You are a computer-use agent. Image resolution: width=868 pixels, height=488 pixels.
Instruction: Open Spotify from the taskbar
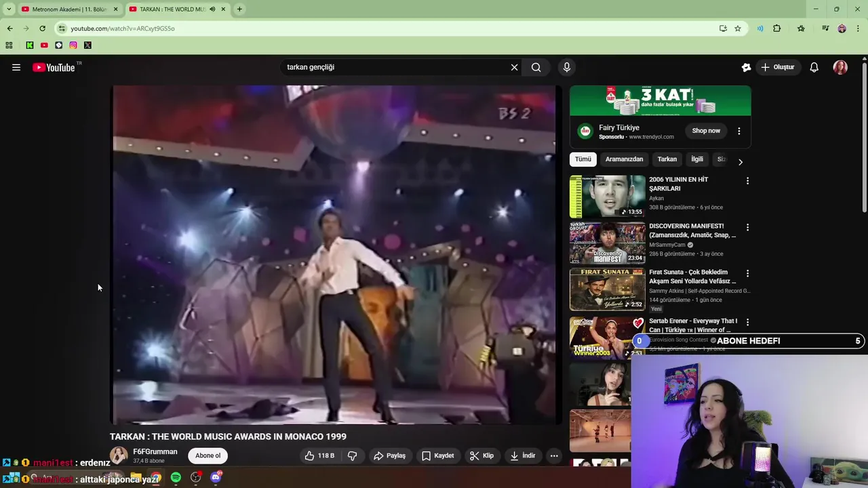click(176, 477)
